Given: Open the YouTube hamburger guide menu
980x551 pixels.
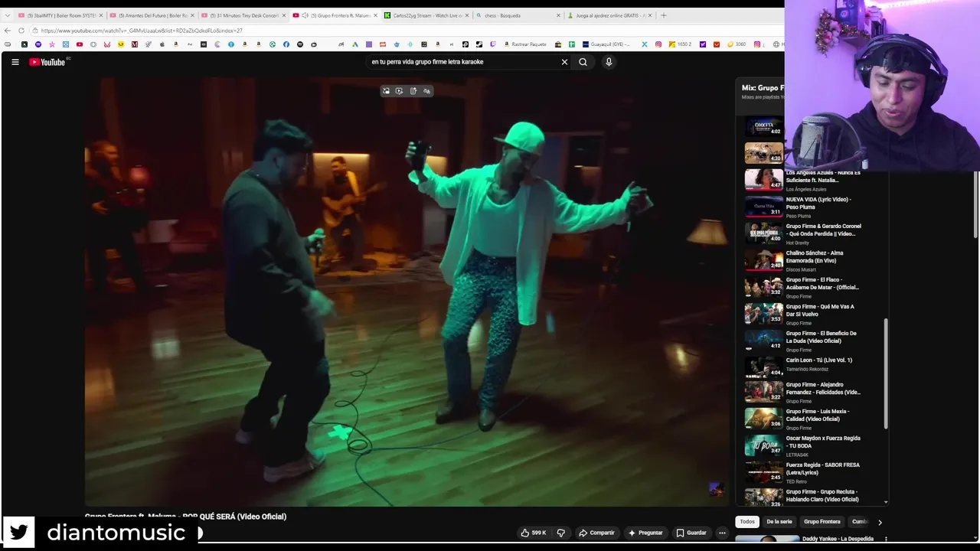Looking at the screenshot, I should [15, 62].
